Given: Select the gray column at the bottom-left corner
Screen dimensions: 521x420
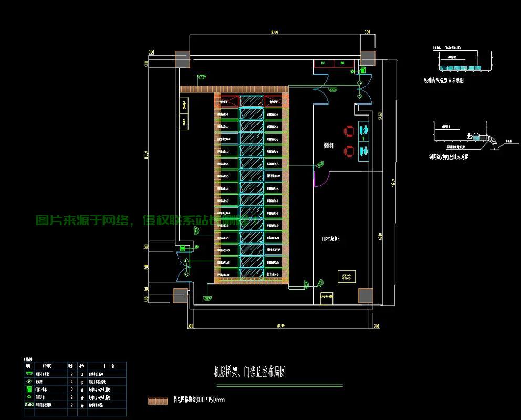Looking at the screenshot, I should tap(181, 296).
